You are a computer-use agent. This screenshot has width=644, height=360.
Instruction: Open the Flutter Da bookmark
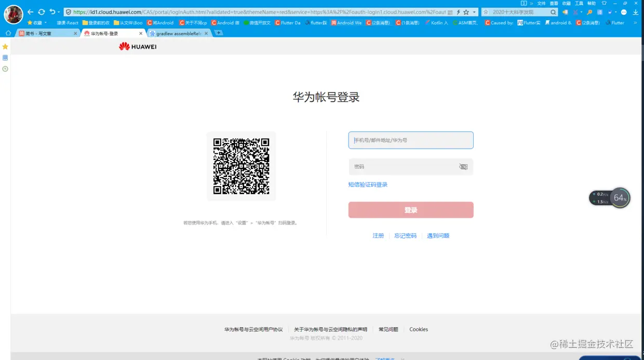(x=288, y=23)
